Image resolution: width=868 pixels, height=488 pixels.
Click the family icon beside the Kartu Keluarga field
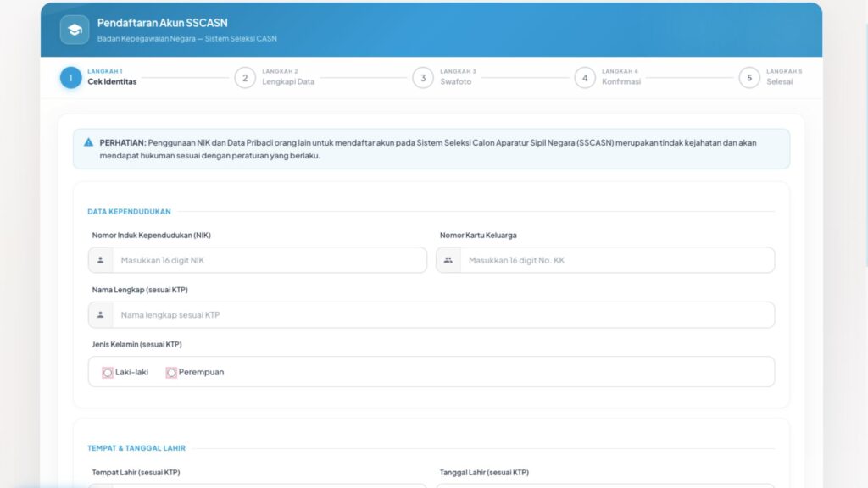[x=448, y=260]
